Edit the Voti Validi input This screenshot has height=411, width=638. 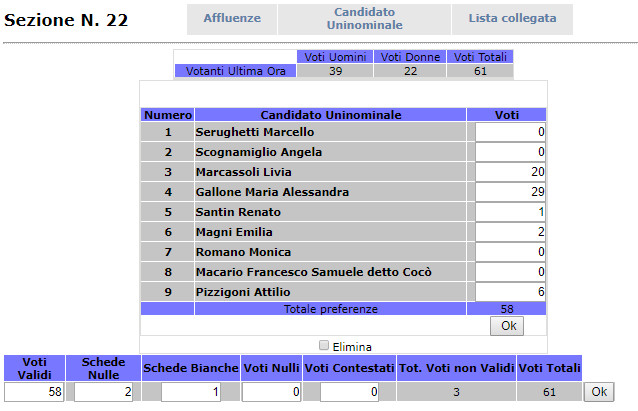[34, 393]
